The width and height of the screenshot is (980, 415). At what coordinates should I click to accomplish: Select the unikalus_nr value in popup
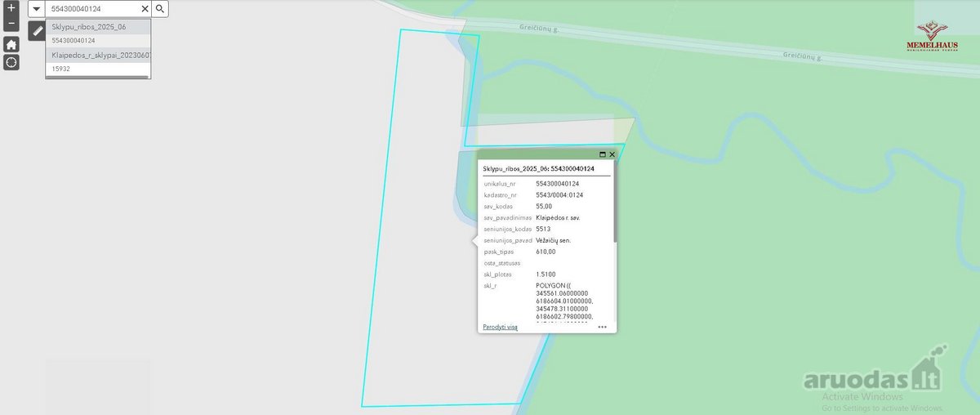557,184
